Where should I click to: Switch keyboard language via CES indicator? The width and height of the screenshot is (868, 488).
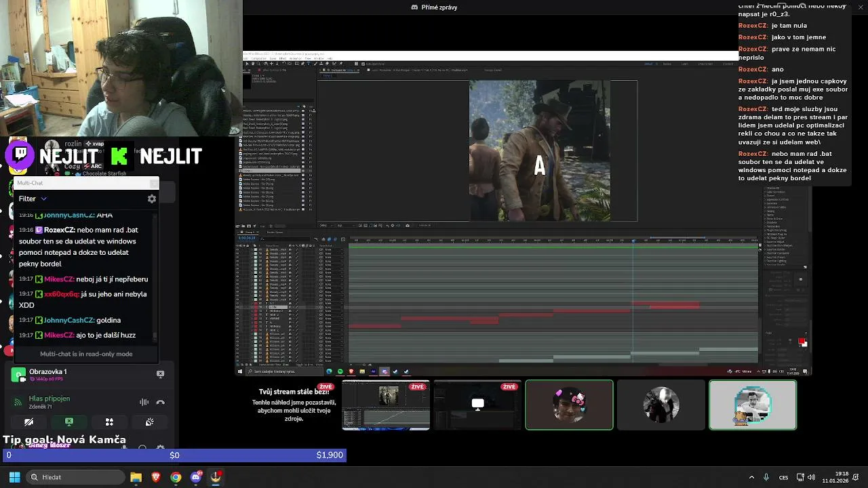coord(784,477)
